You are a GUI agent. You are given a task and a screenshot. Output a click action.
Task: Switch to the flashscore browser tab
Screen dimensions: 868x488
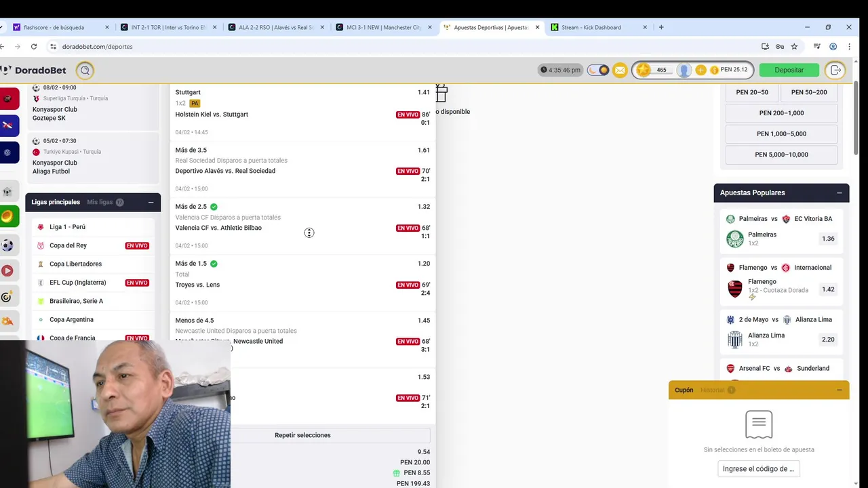(x=60, y=27)
